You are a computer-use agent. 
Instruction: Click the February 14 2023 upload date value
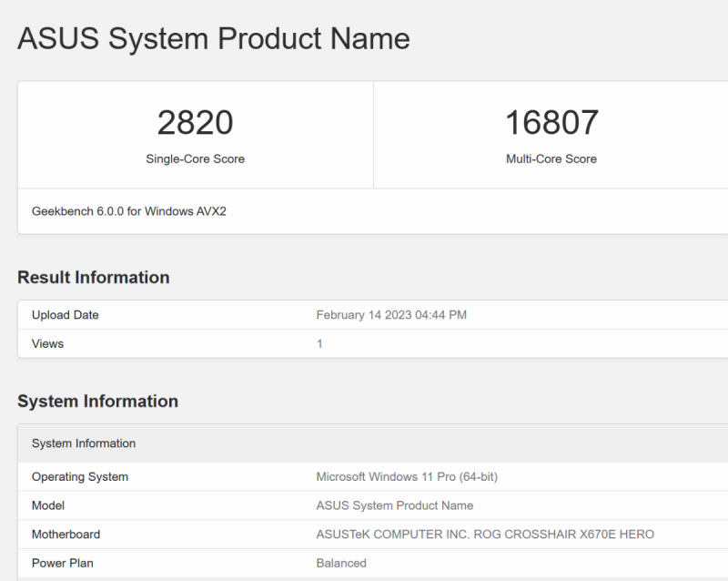[x=391, y=315]
